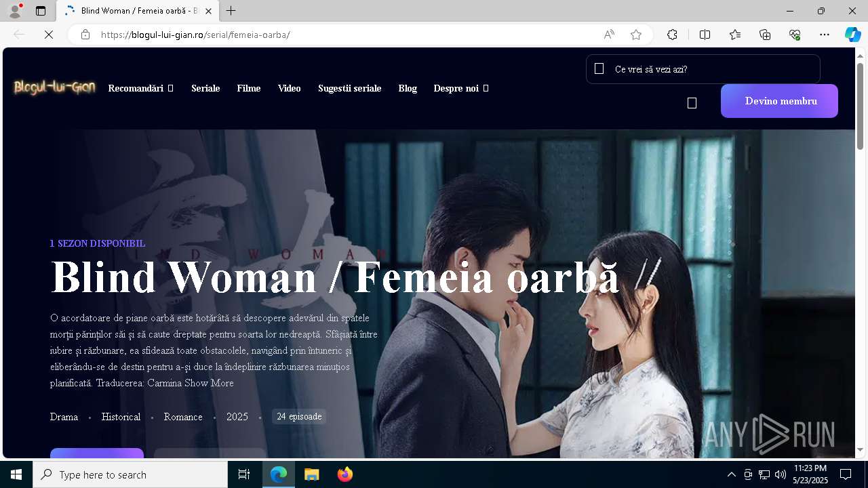The width and height of the screenshot is (868, 488).
Task: Open browser Extensions icon
Action: tap(672, 35)
